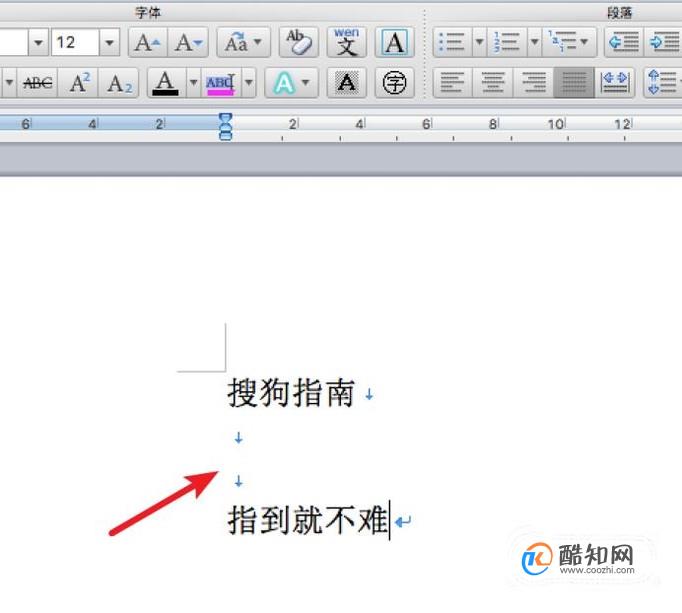Toggle subscript formatting

coord(120,82)
